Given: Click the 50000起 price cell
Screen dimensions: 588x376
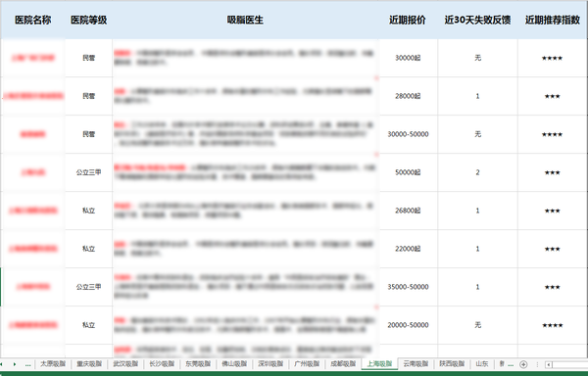Looking at the screenshot, I should click(408, 172).
